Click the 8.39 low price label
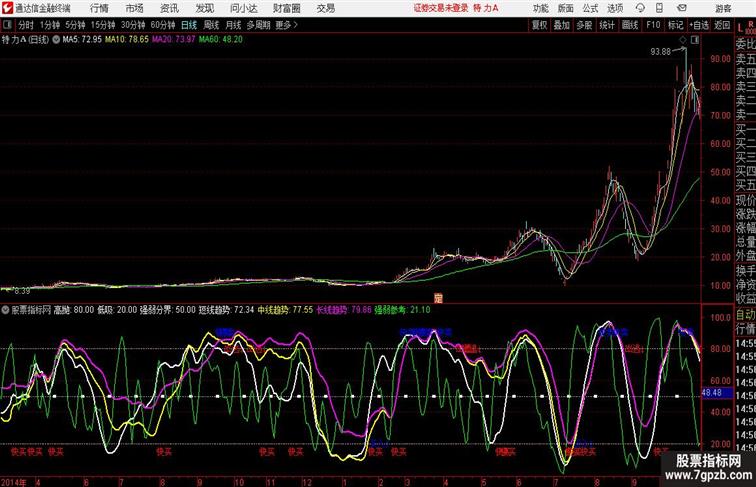 pos(22,291)
